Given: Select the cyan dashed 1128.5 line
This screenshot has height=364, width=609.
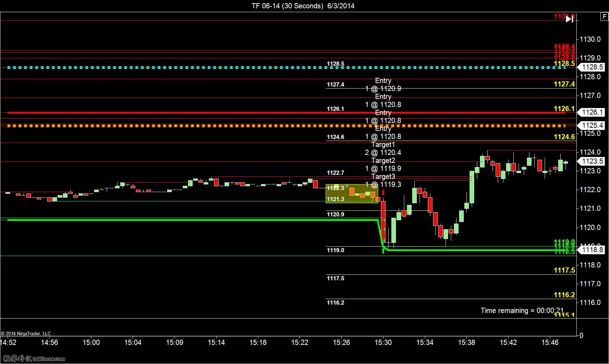Looking at the screenshot, I should tap(286, 67).
